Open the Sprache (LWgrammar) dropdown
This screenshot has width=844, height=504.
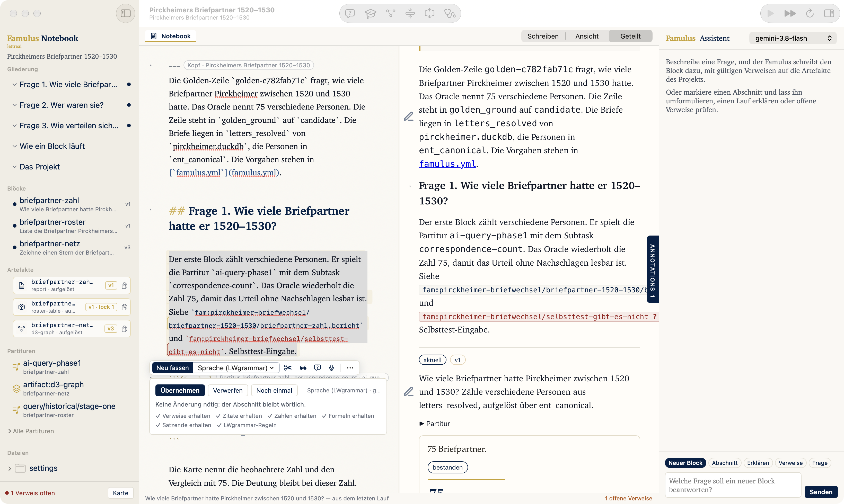[236, 368]
